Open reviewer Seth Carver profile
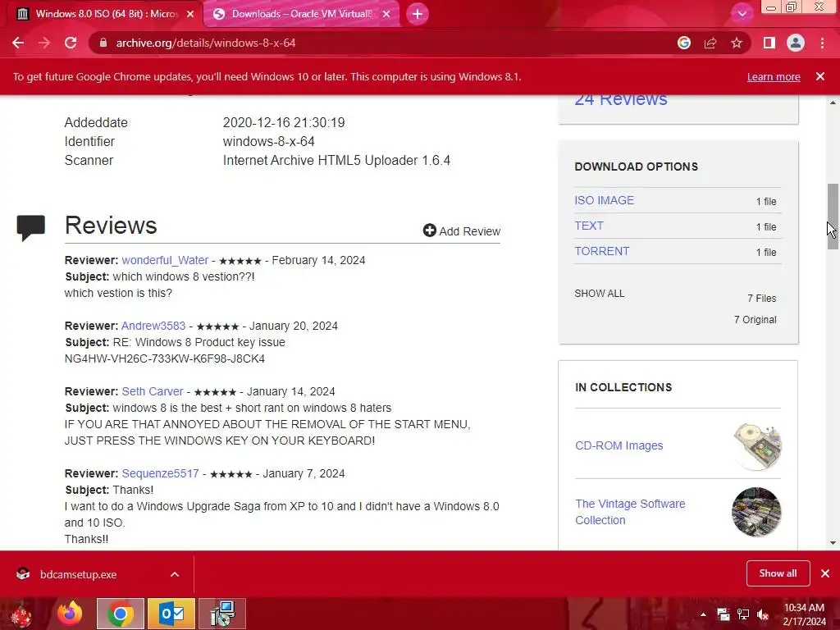Image resolution: width=840 pixels, height=630 pixels. (152, 391)
